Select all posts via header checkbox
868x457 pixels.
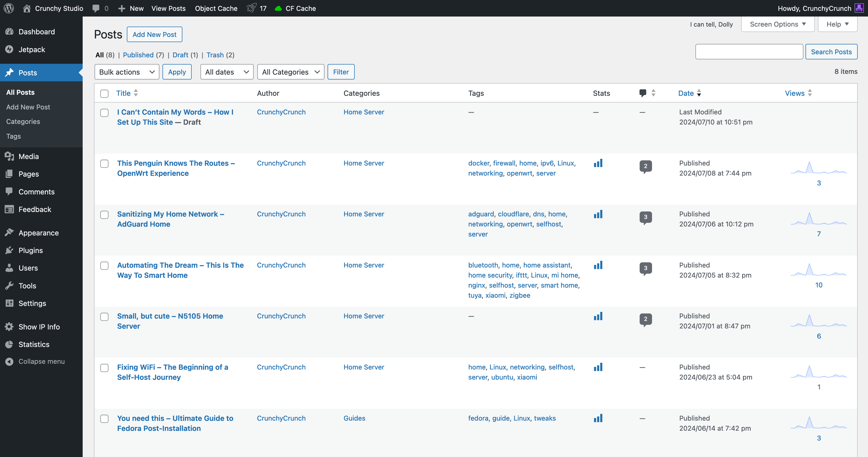pos(104,94)
